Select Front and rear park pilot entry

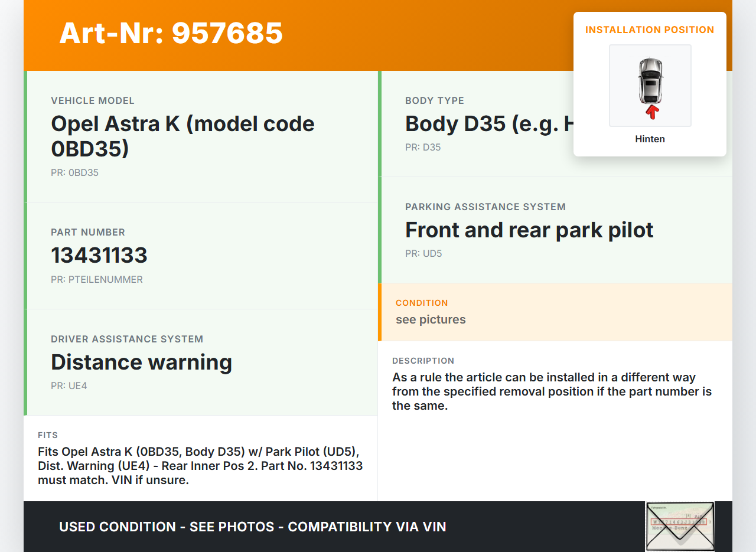pos(529,230)
